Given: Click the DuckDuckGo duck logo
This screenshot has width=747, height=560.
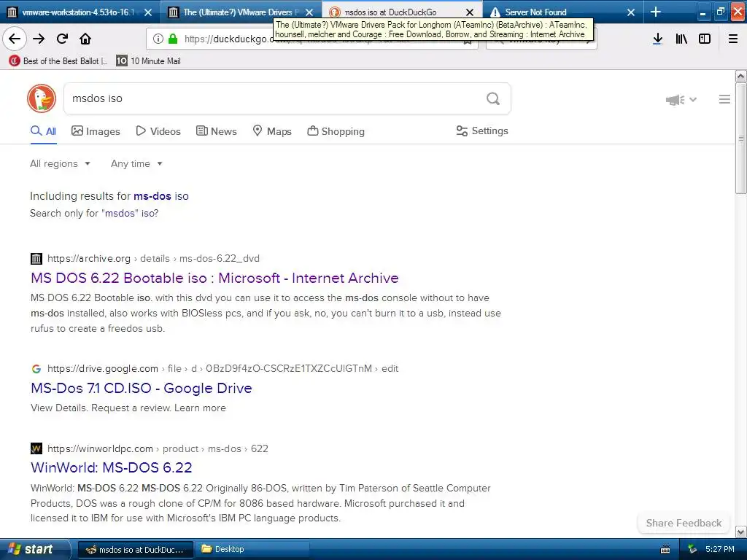Looking at the screenshot, I should [x=42, y=98].
